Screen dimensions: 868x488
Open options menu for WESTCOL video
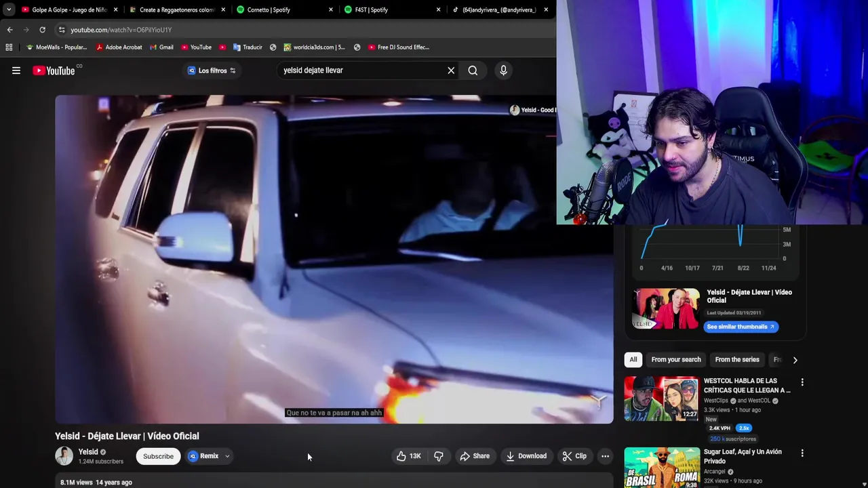(x=802, y=382)
